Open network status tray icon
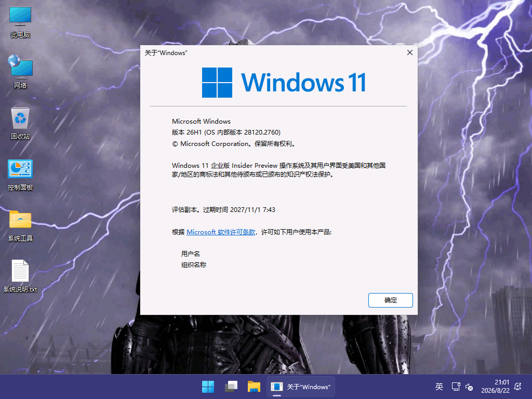This screenshot has width=532, height=399. point(456,387)
